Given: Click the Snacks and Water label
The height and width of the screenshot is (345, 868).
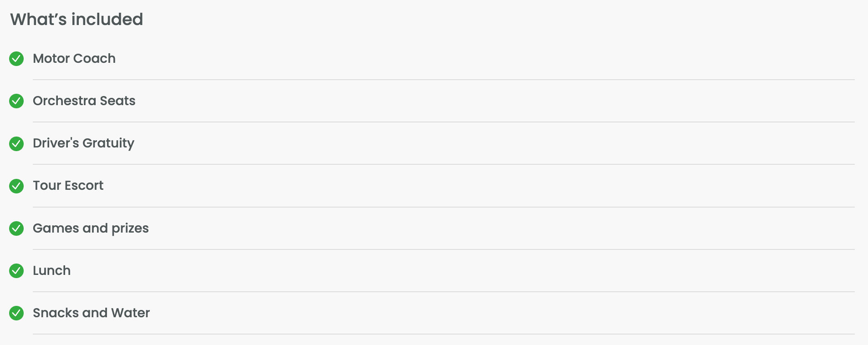Looking at the screenshot, I should pos(91,313).
